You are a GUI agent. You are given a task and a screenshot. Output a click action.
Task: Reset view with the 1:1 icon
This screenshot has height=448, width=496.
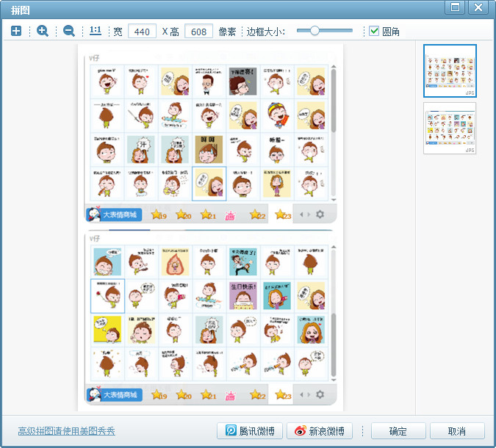coord(96,31)
